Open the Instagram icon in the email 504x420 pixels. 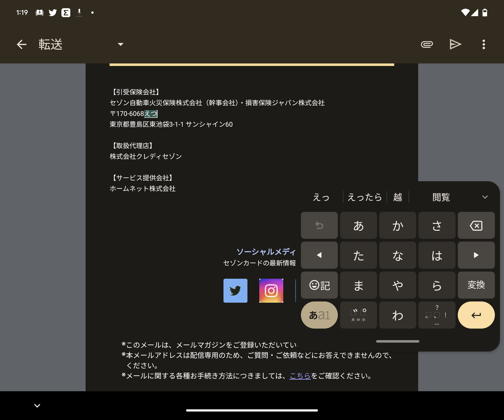[271, 291]
